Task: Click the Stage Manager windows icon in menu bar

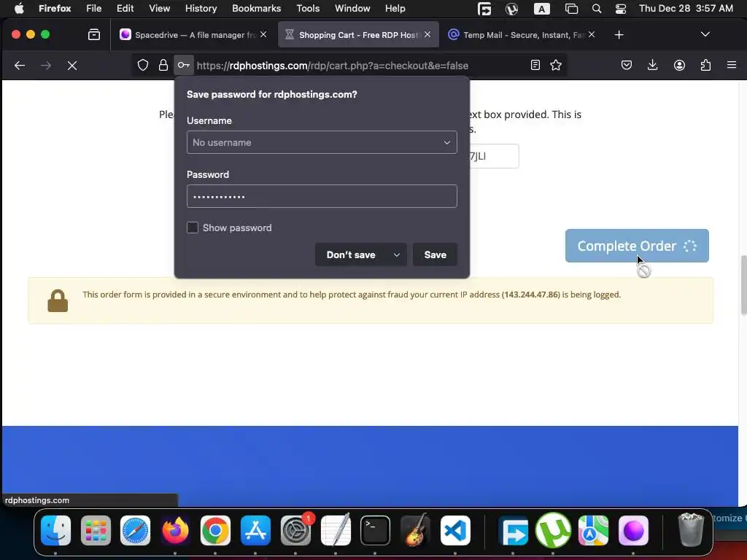Action: coord(571,9)
